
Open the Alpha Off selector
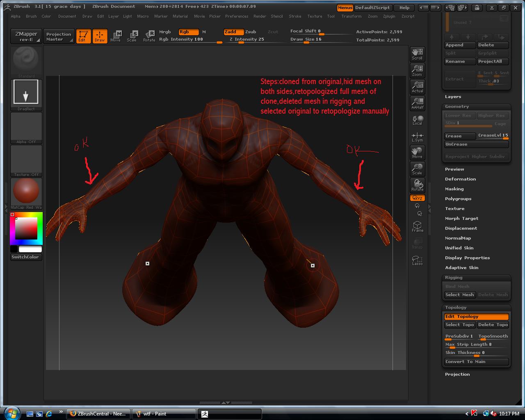(26, 128)
